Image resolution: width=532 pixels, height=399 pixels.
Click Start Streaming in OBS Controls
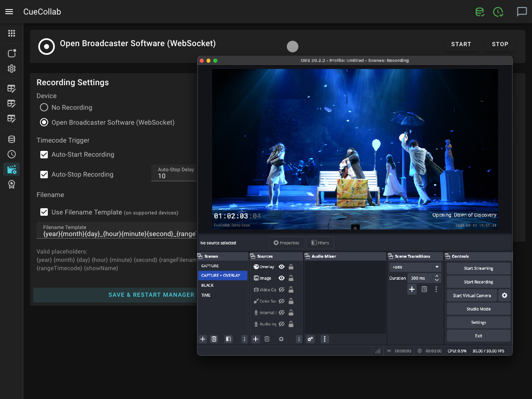pyautogui.click(x=478, y=268)
